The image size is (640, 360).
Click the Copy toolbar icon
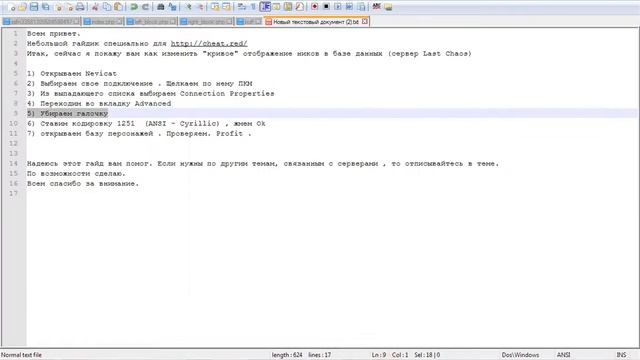107,7
